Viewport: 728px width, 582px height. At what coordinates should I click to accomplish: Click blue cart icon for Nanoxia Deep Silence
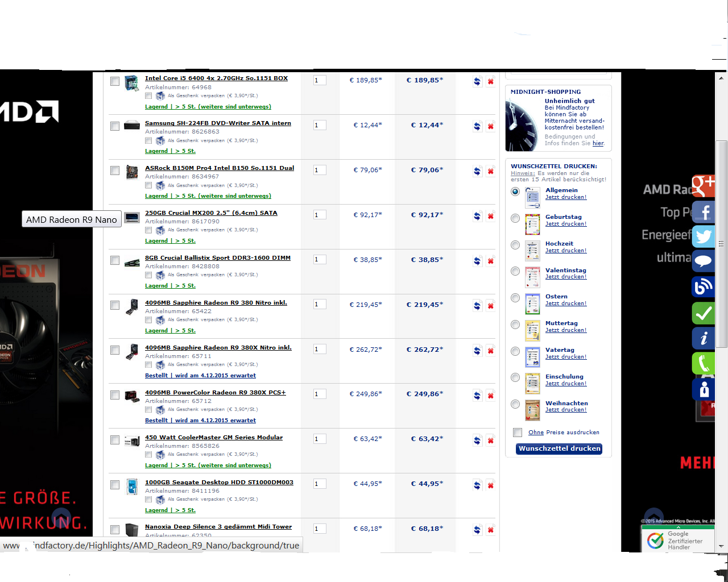477,530
